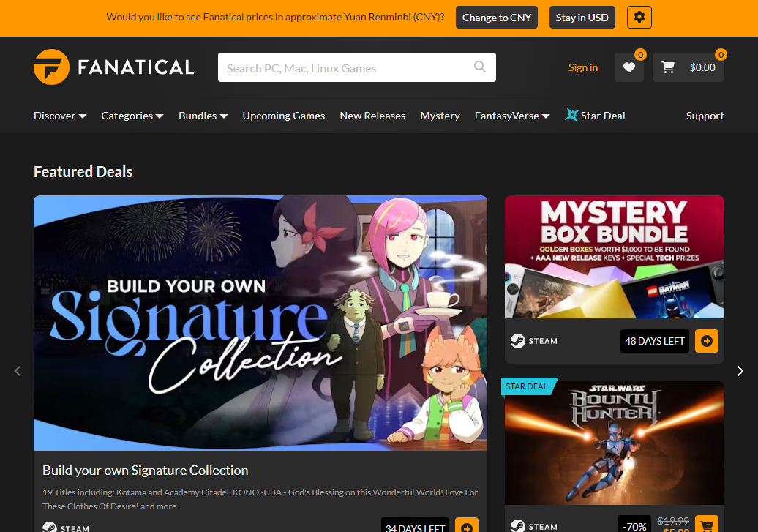Viewport: 758px width, 532px height.
Task: Open the Support page
Action: coord(705,116)
